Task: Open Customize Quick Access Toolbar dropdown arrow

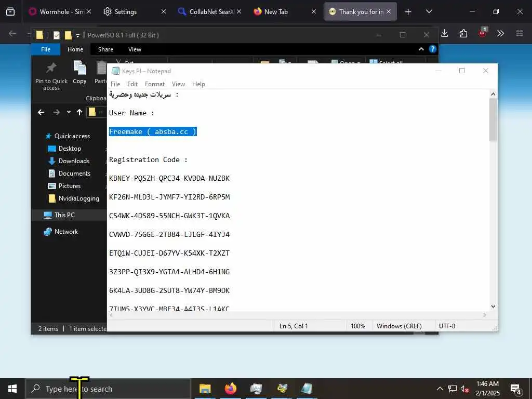Action: pos(78,35)
